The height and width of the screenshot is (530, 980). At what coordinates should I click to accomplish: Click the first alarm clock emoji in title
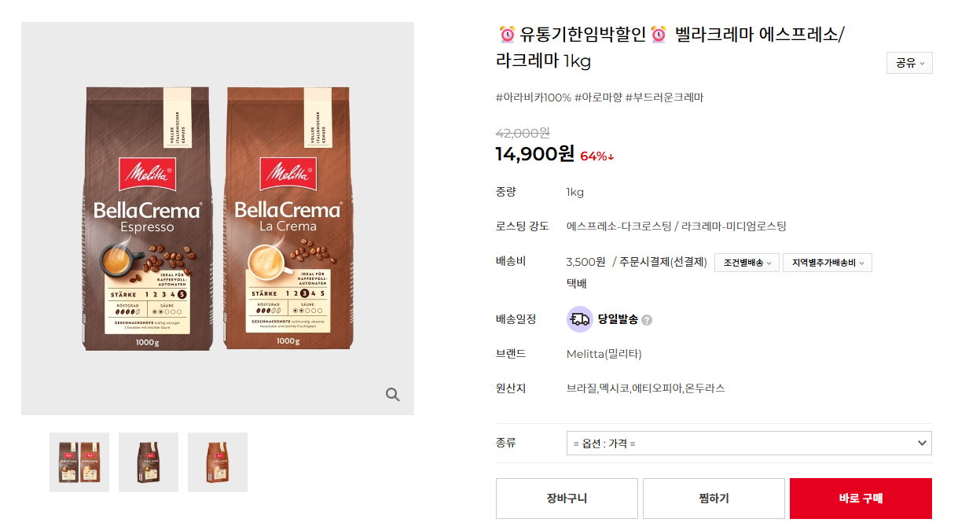coord(508,35)
